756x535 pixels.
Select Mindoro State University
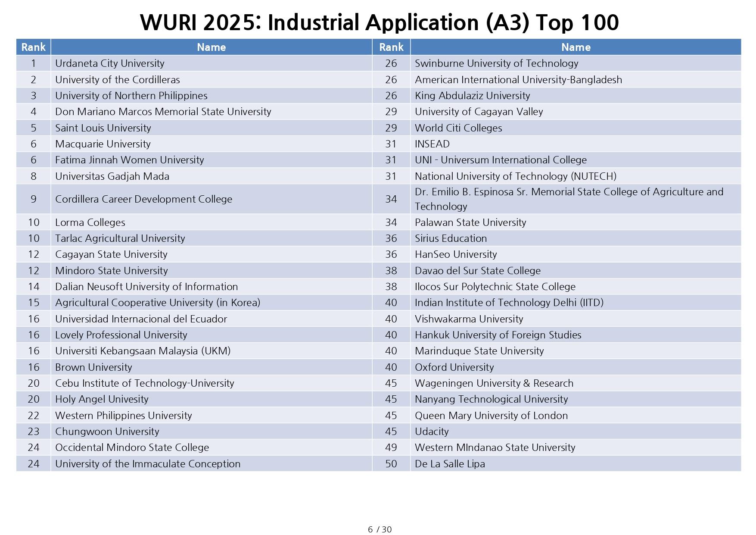click(112, 271)
